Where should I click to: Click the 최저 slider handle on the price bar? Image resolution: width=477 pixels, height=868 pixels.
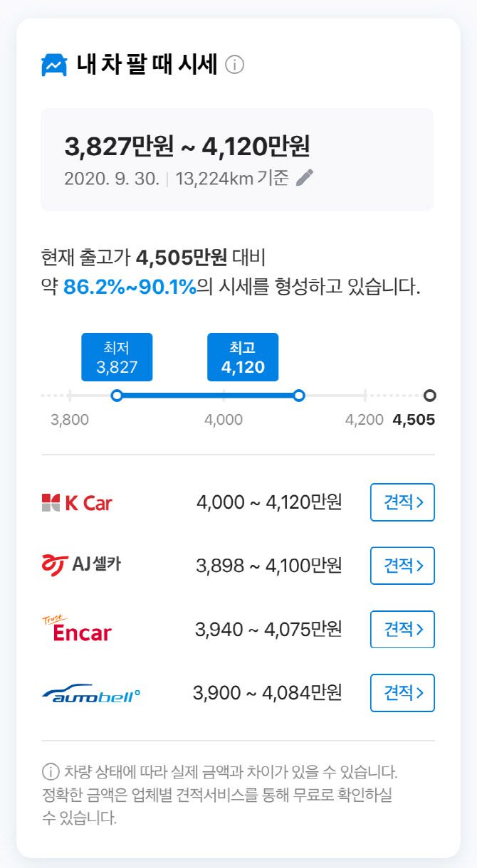[117, 396]
